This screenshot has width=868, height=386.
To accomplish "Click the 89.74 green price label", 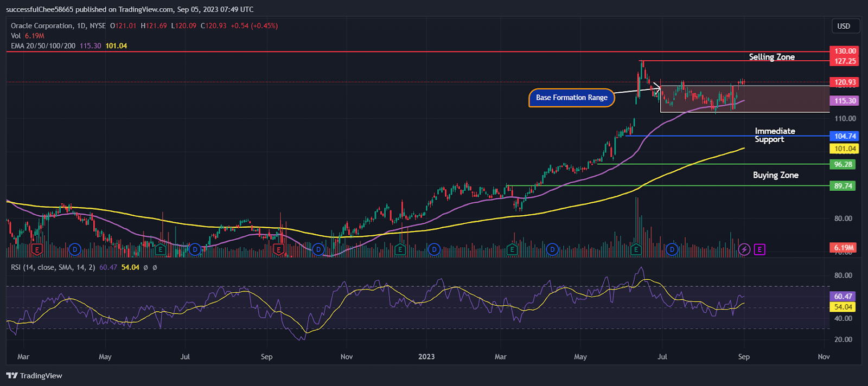I will (x=843, y=186).
